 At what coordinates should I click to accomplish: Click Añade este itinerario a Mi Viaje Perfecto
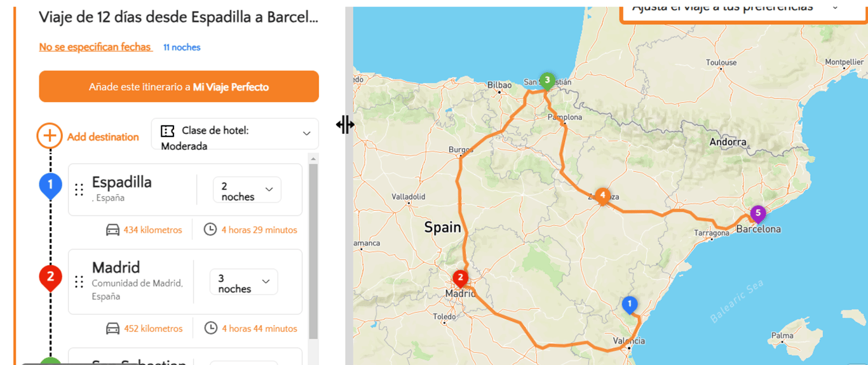(x=179, y=86)
